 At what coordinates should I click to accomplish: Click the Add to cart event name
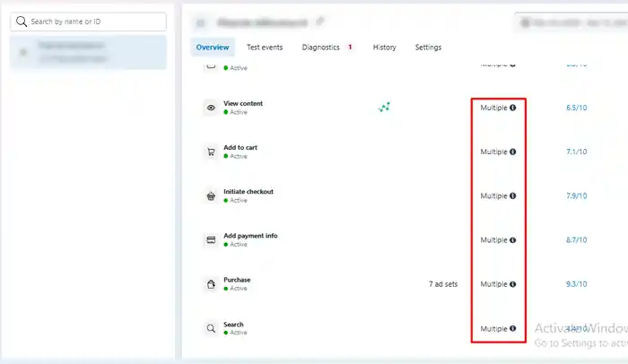[240, 147]
